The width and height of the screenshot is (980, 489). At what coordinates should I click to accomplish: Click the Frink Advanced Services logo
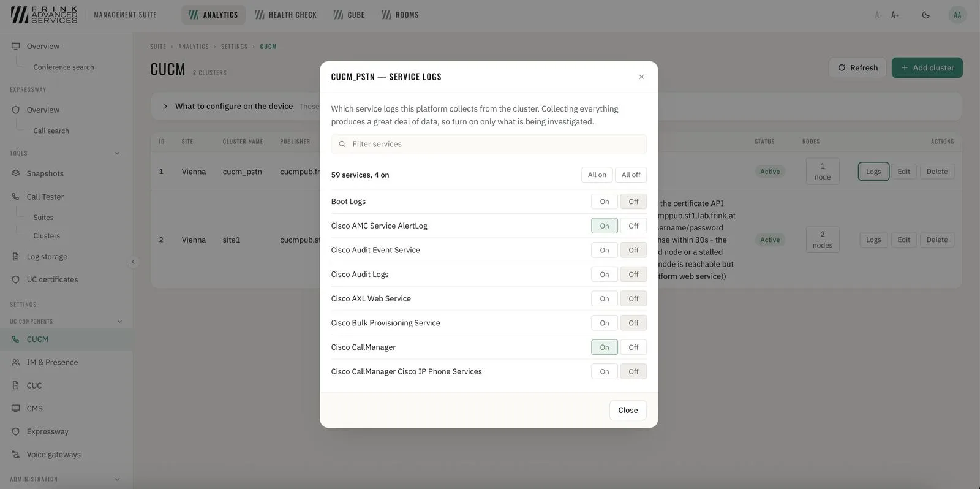pyautogui.click(x=44, y=15)
